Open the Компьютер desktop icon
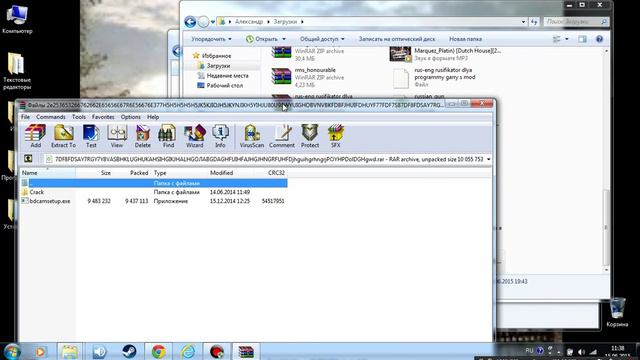Viewport: 640px width, 360px height. tap(17, 19)
